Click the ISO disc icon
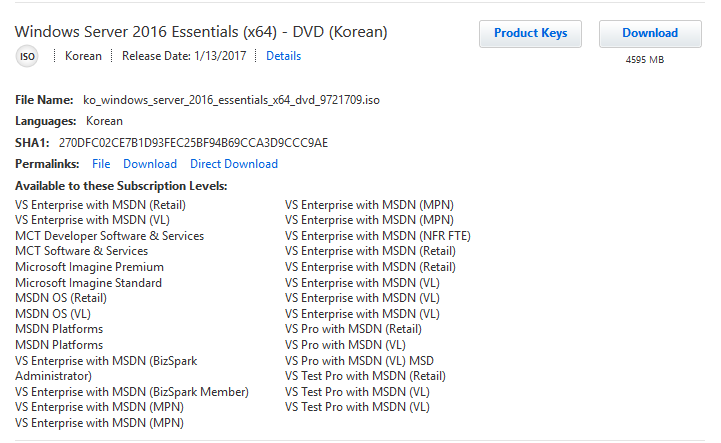 (27, 57)
